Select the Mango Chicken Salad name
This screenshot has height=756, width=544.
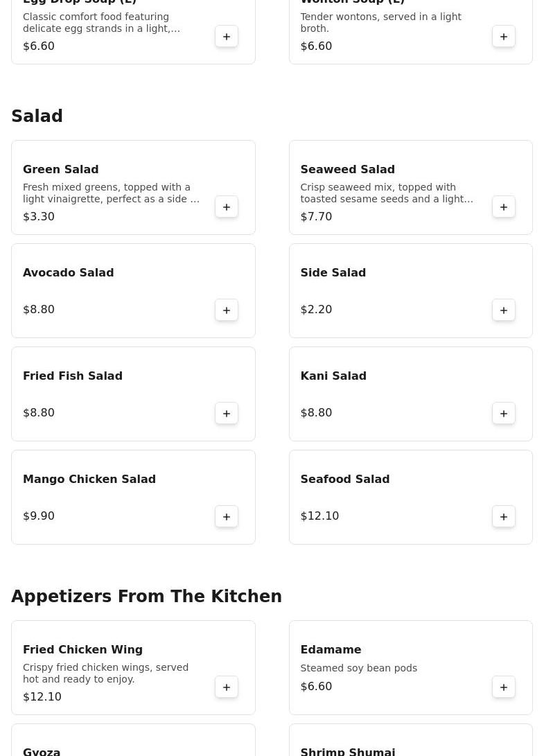(x=89, y=479)
